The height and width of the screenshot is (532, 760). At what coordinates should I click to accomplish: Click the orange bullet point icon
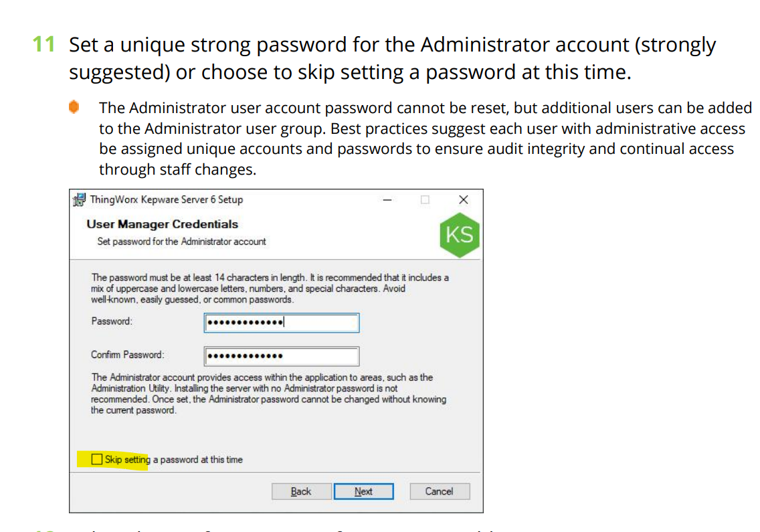pos(74,107)
